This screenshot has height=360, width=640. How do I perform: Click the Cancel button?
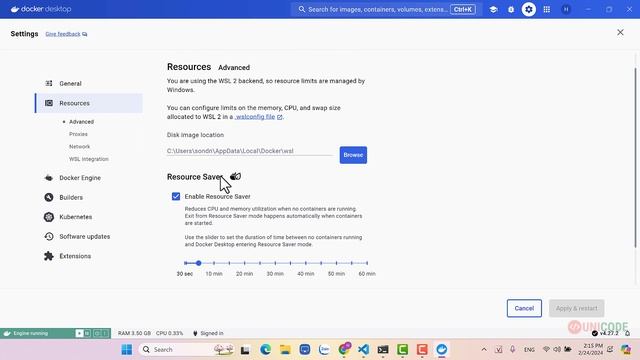click(x=524, y=308)
